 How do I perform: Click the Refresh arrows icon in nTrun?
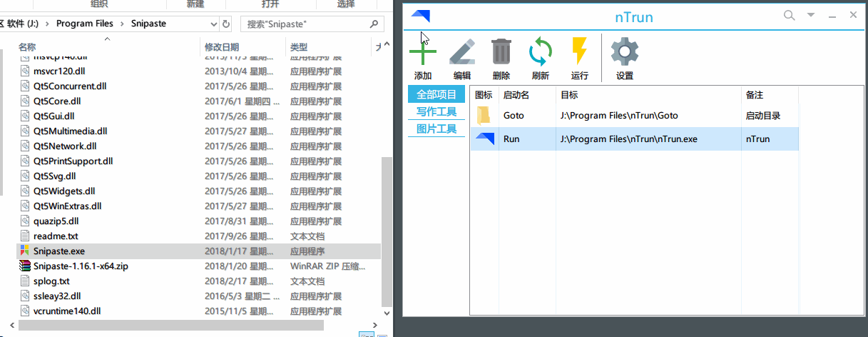pos(541,52)
